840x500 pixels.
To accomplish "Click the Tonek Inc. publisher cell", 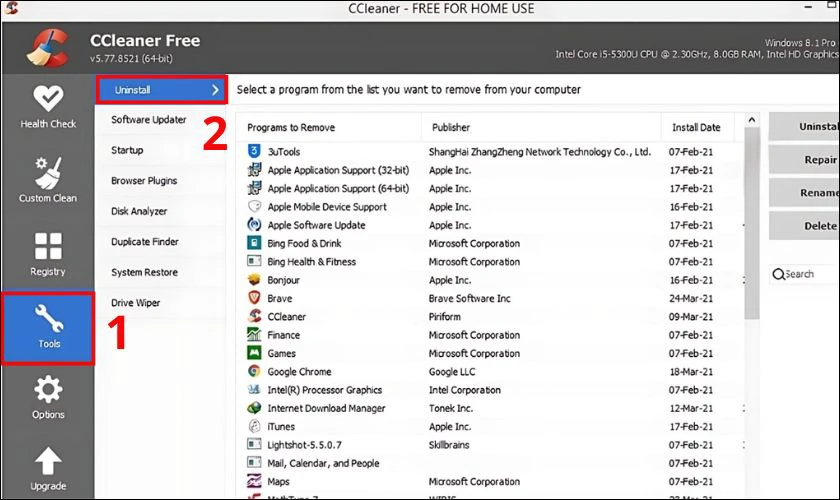I will (451, 408).
